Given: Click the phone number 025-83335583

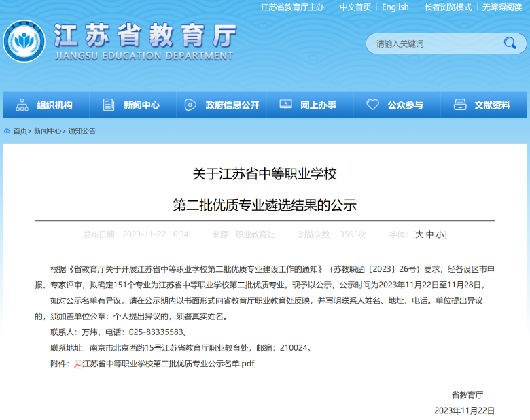Looking at the screenshot, I should coord(156,332).
